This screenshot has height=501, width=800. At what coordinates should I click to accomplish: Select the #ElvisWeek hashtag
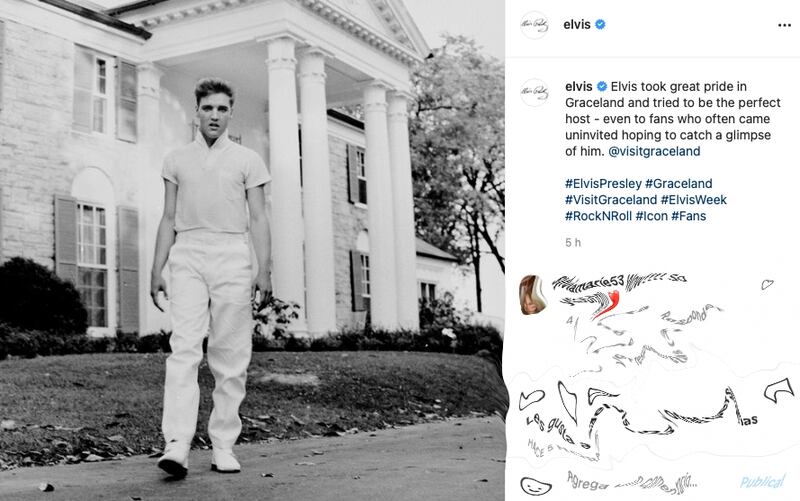click(x=693, y=199)
